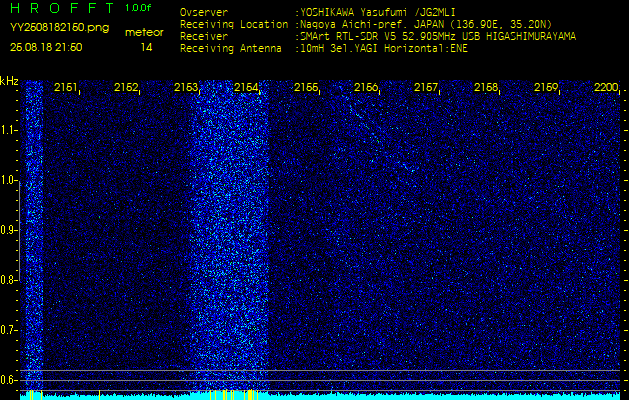This screenshot has width=629, height=400.
Task: Click the date stamp 25.08.18 21:50
Action: click(46, 47)
